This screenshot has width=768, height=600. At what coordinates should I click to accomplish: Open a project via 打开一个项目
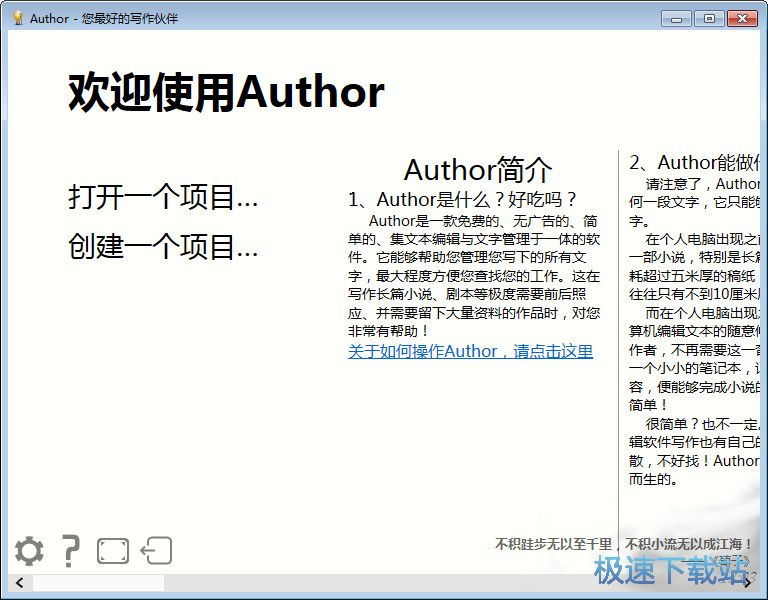pos(163,197)
